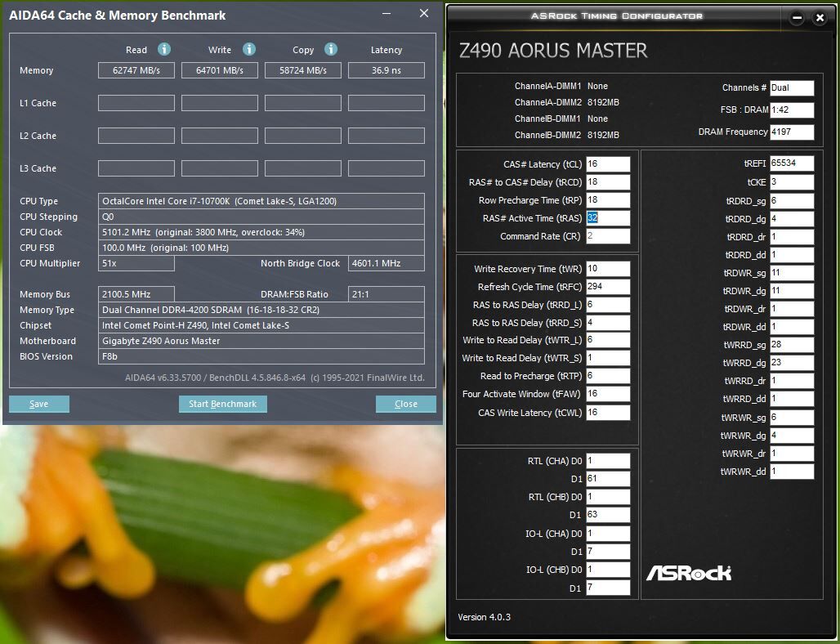This screenshot has height=644, width=840.
Task: Click the tRRD_L field
Action: 608,305
